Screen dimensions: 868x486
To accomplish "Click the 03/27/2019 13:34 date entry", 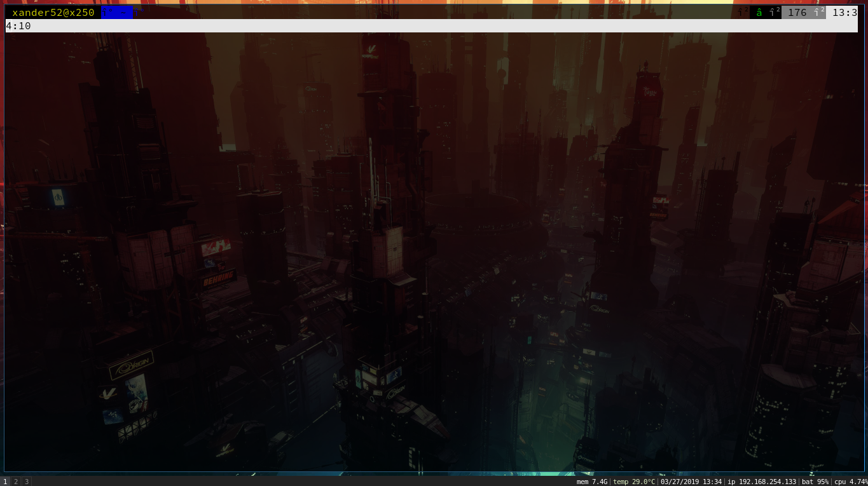I will point(691,482).
